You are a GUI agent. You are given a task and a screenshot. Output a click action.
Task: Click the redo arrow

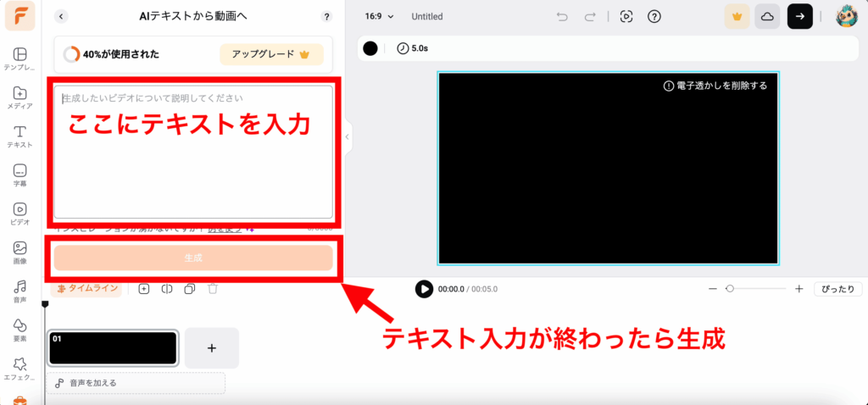point(590,17)
